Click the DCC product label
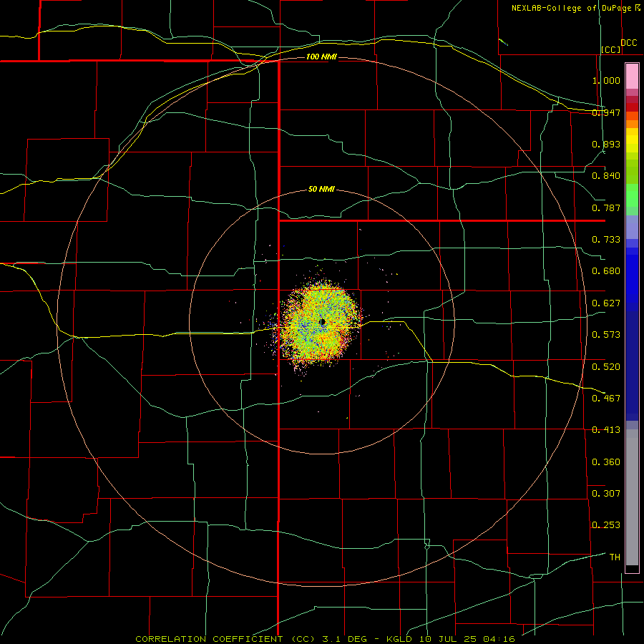The height and width of the screenshot is (644, 644). pos(628,43)
